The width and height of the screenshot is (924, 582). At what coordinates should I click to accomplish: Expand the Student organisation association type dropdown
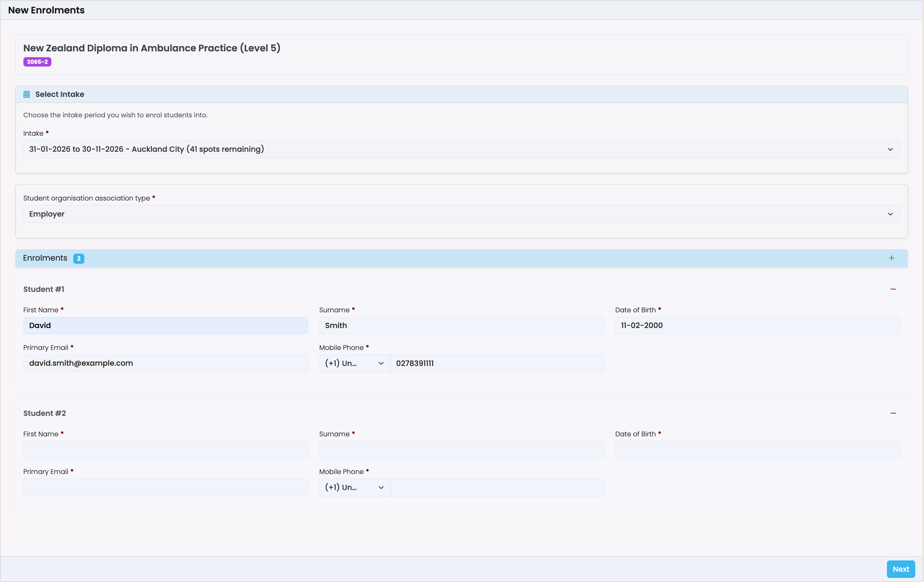[x=461, y=214]
